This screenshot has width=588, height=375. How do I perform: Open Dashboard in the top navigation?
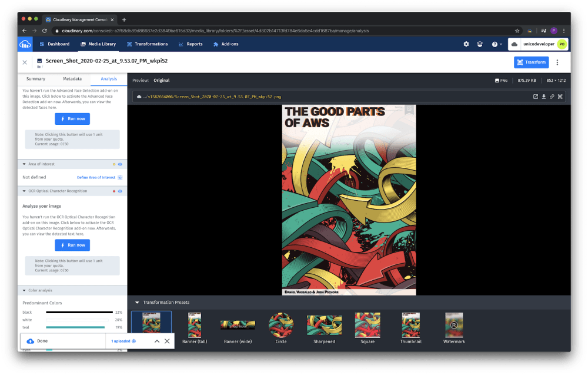(55, 44)
